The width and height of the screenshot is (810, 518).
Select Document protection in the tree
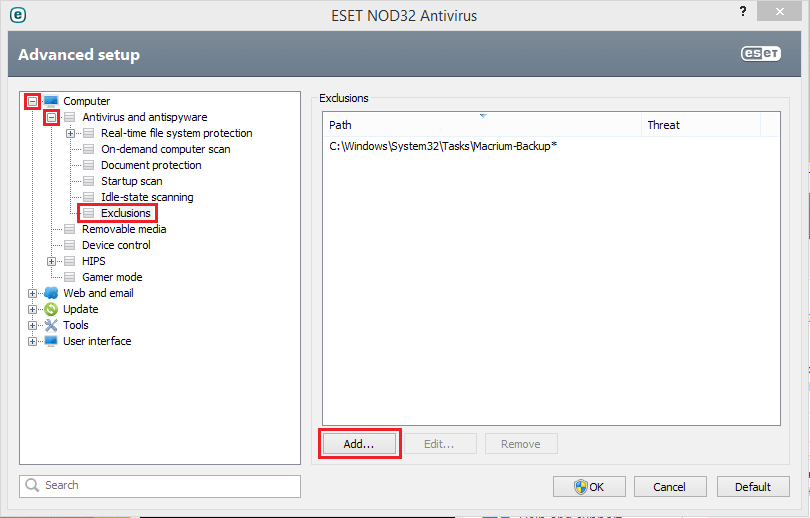tap(151, 165)
